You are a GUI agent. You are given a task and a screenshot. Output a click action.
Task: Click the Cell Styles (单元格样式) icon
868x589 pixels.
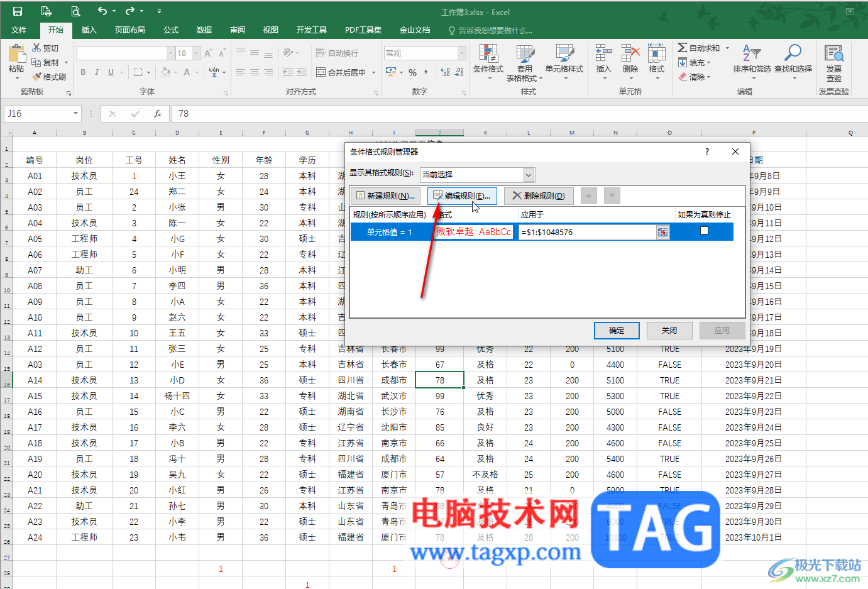564,53
